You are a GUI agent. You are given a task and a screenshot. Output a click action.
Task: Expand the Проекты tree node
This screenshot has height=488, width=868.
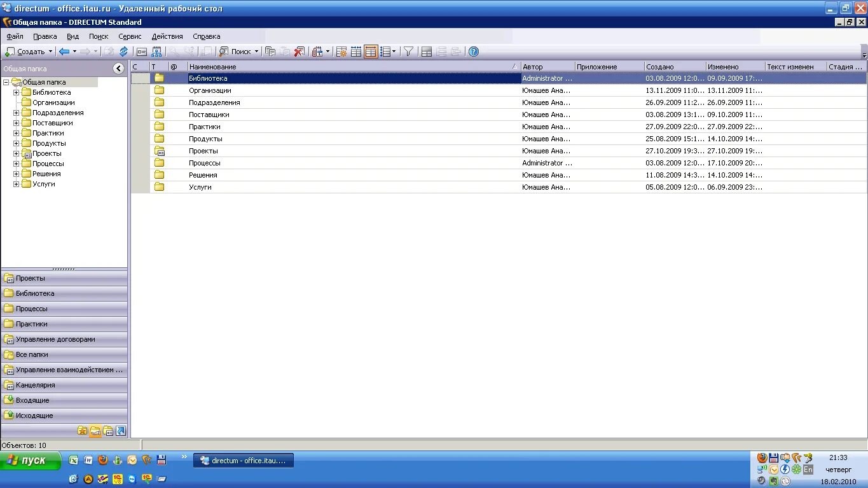tap(17, 153)
